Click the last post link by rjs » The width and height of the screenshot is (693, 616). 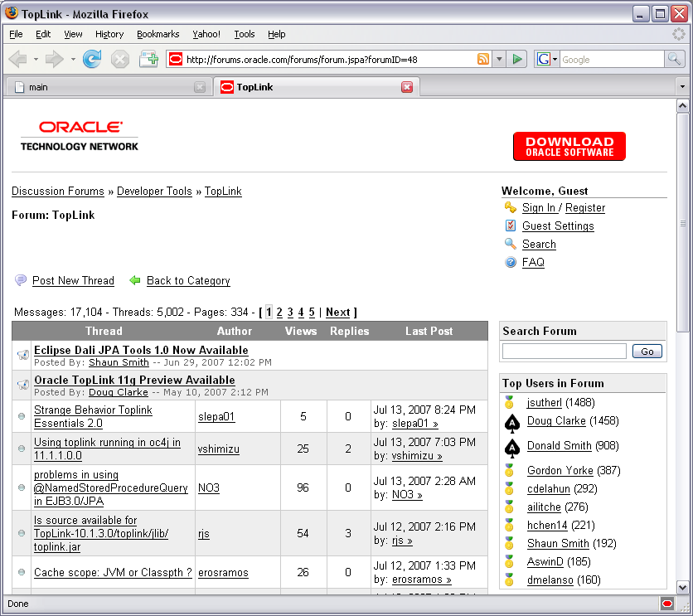(402, 540)
